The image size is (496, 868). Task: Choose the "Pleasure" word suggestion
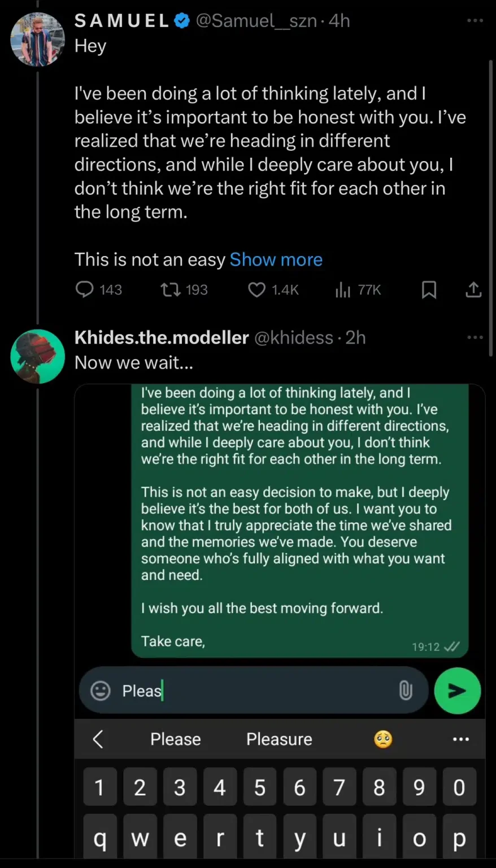pos(279,739)
